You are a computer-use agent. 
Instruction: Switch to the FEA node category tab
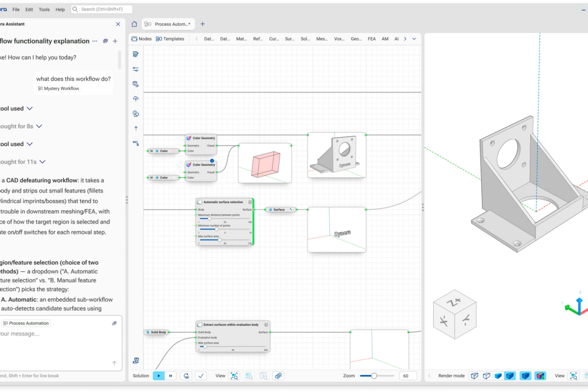[x=372, y=39]
